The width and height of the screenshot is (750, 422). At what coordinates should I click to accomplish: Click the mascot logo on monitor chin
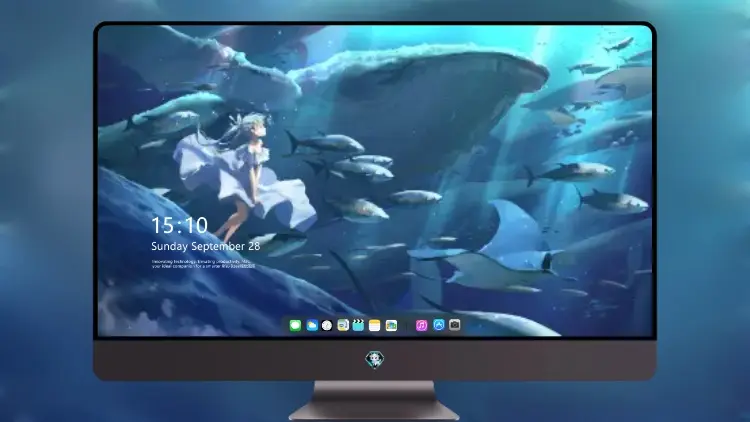(375, 359)
